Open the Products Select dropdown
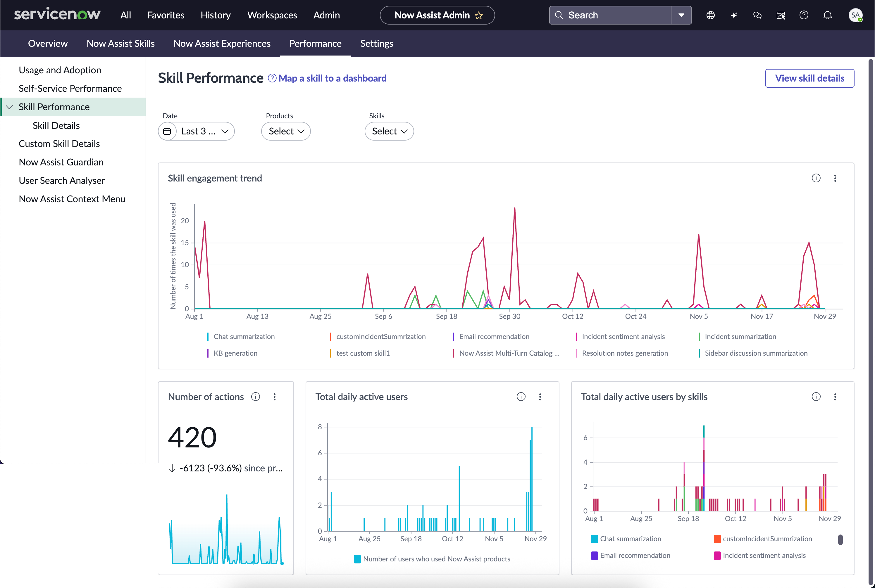 (286, 131)
